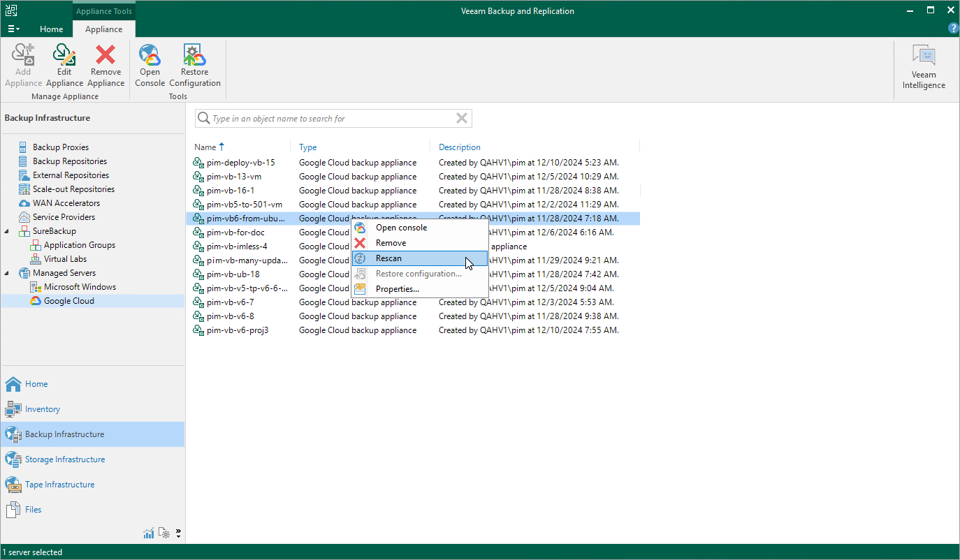This screenshot has height=560, width=960.
Task: Select Scale-out Repositories tree node
Action: point(73,189)
